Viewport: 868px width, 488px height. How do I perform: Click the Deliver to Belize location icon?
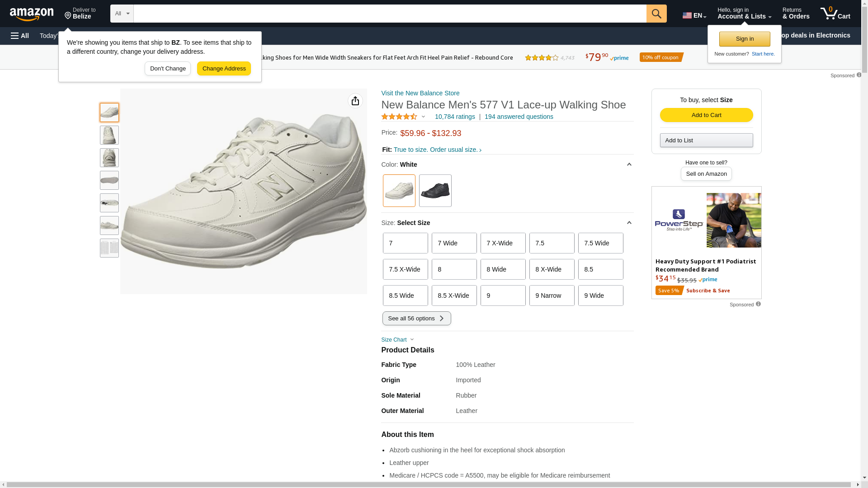pos(68,16)
